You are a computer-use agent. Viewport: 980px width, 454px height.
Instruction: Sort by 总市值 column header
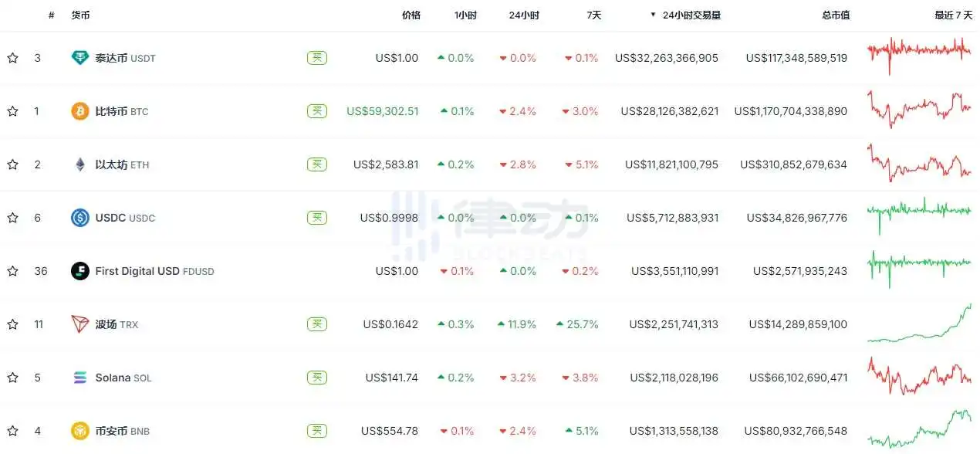tap(836, 15)
